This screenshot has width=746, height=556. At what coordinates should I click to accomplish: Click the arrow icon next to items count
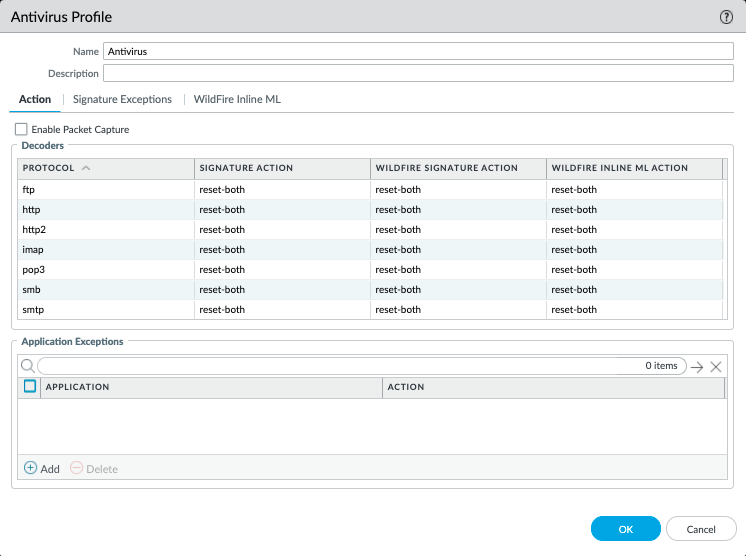tap(697, 367)
